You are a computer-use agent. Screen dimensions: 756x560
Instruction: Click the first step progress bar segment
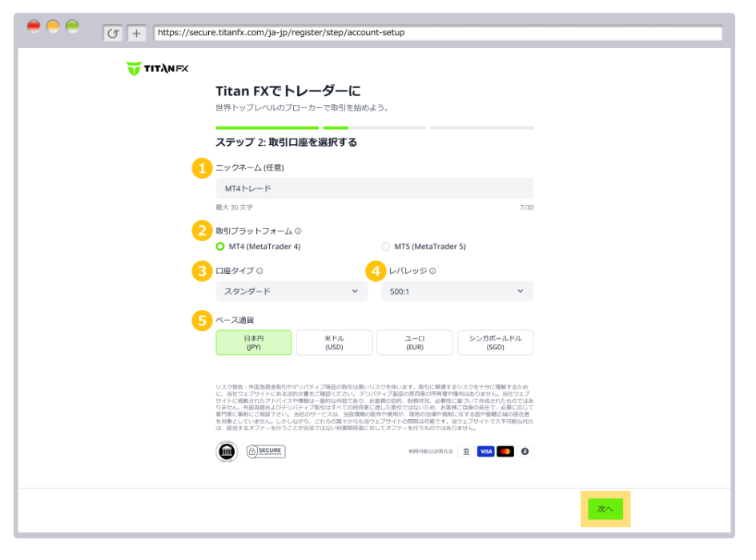point(267,128)
